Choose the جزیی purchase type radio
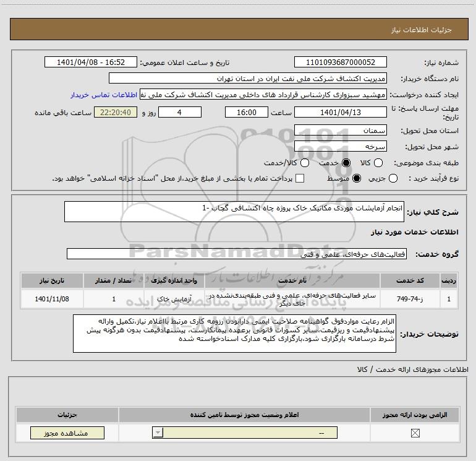 tap(393, 178)
